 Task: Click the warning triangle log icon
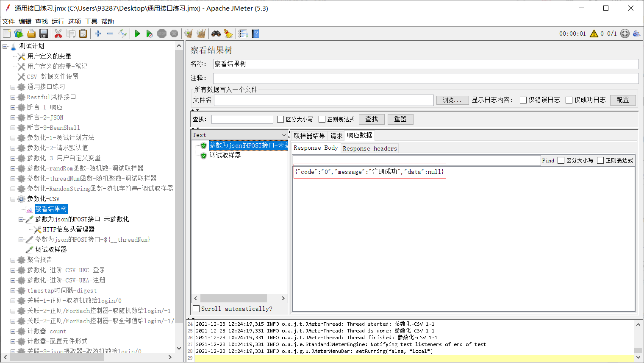click(594, 34)
